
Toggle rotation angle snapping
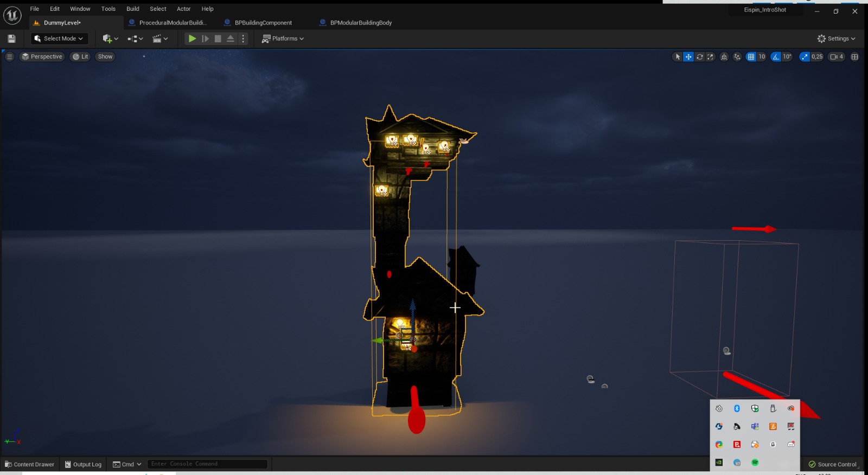(776, 57)
